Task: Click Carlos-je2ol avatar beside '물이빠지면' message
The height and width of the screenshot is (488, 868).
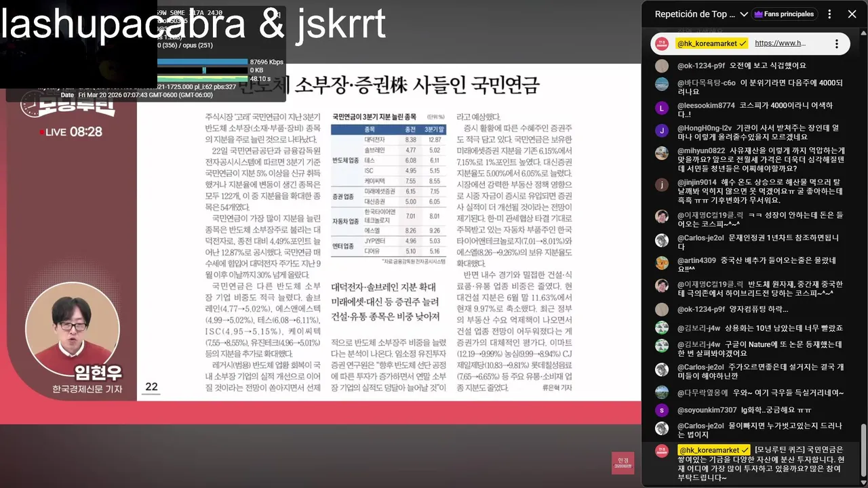Action: coord(662,428)
